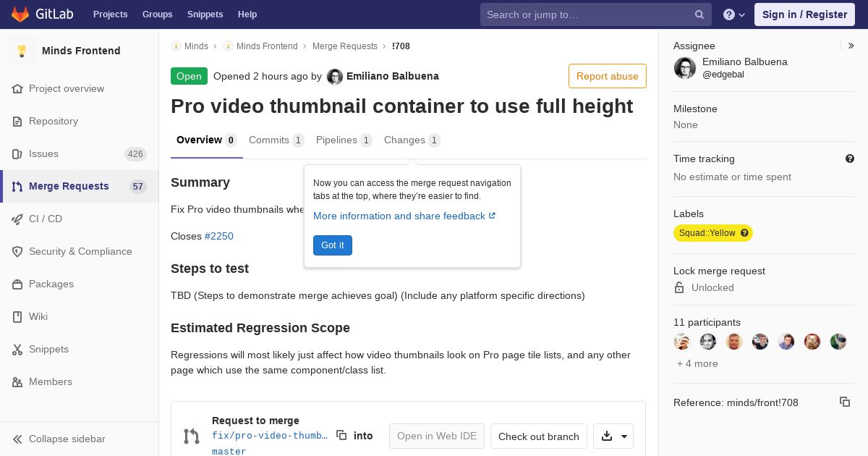The height and width of the screenshot is (456, 868).
Task: Collapse the right sidebar with chevrons icon
Action: 851,46
